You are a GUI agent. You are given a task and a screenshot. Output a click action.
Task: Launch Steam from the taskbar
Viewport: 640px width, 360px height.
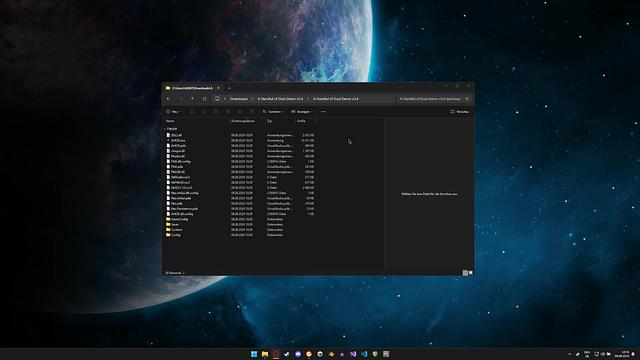click(x=287, y=354)
